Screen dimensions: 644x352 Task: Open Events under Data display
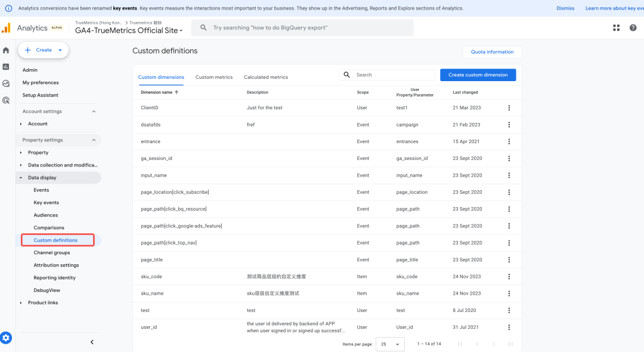(x=41, y=190)
